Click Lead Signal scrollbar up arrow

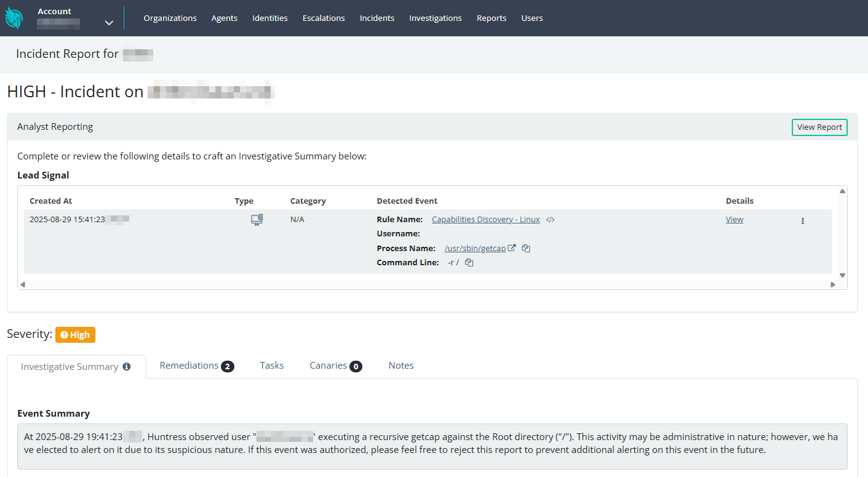pyautogui.click(x=842, y=191)
